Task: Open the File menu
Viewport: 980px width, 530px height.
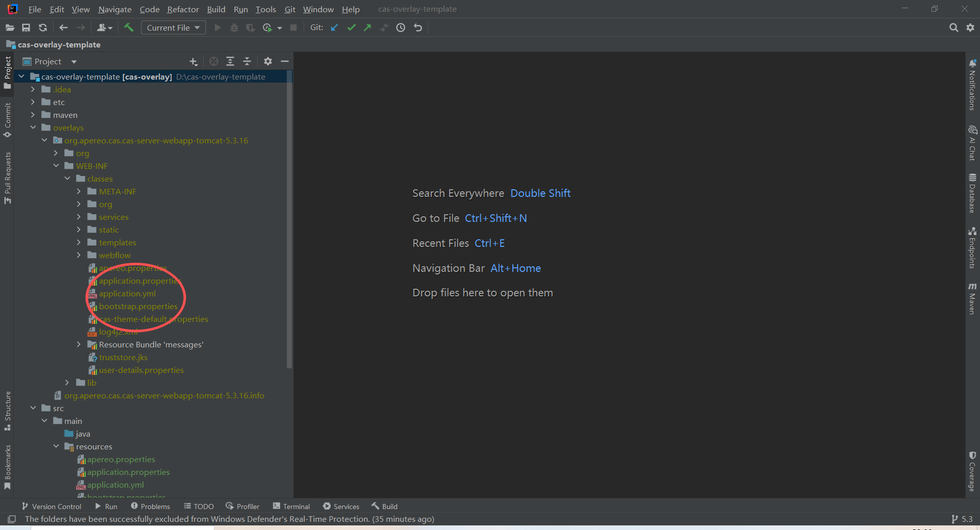Action: click(x=35, y=9)
